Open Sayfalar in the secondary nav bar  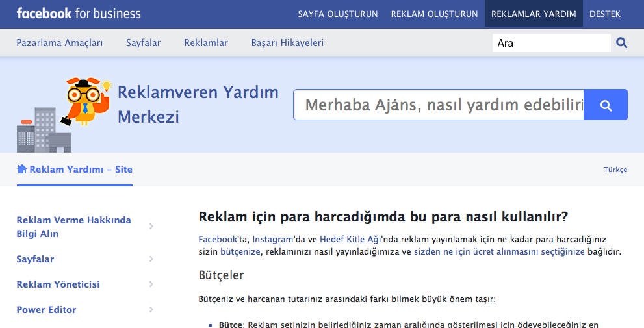pyautogui.click(x=144, y=43)
